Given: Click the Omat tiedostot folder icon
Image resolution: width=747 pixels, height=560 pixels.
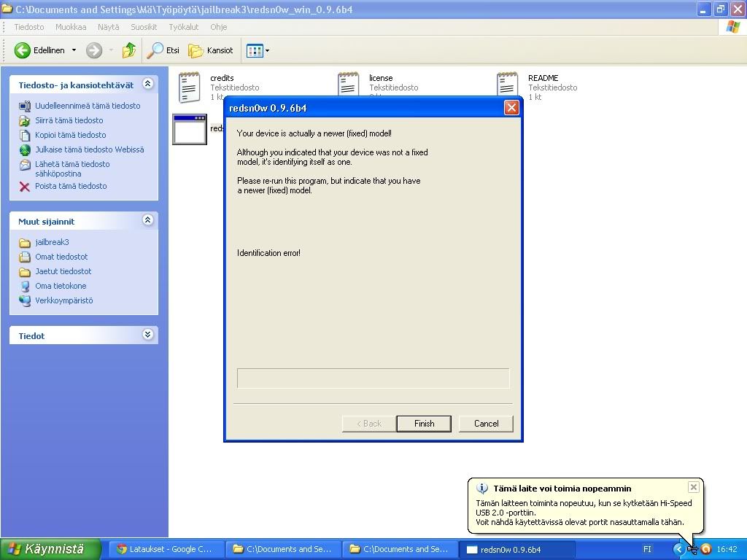Looking at the screenshot, I should (x=25, y=257).
